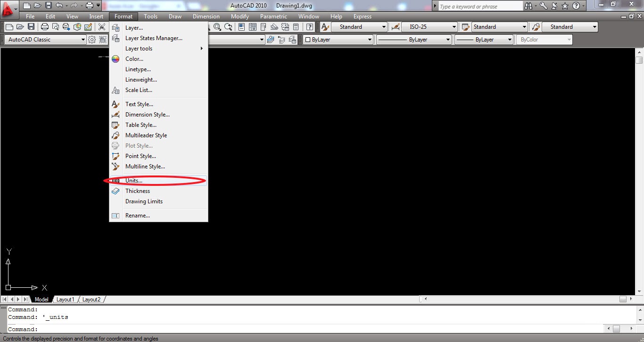The image size is (644, 342).
Task: Click the 3D DWF icon
Action: click(x=77, y=27)
